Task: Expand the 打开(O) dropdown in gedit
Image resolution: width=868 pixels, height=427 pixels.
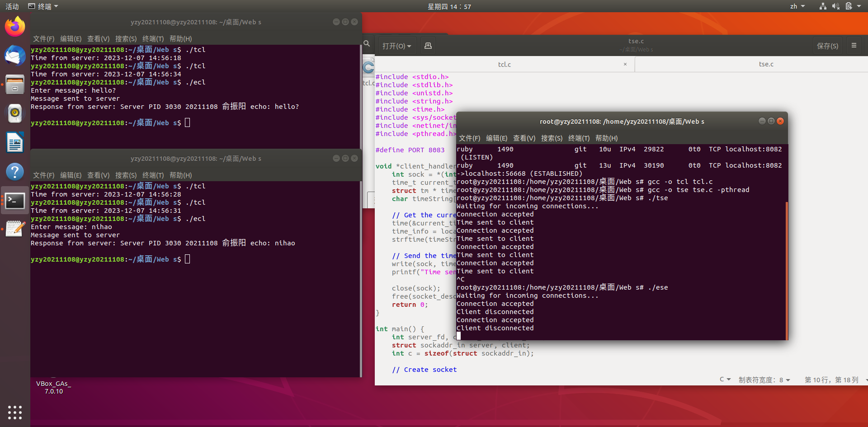Action: pyautogui.click(x=396, y=46)
